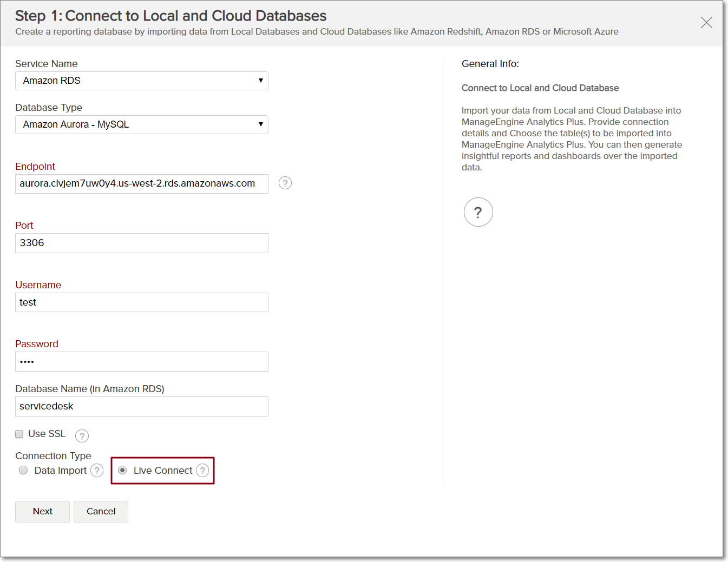Click the 'Connection Type' label

tap(53, 456)
